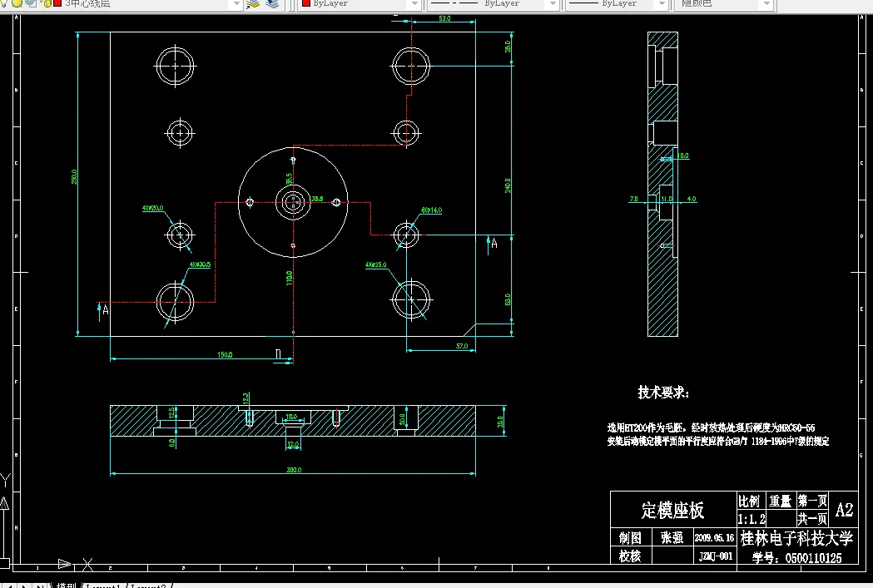
Task: Open the ByLayer lineweight dropdown
Action: (x=617, y=4)
